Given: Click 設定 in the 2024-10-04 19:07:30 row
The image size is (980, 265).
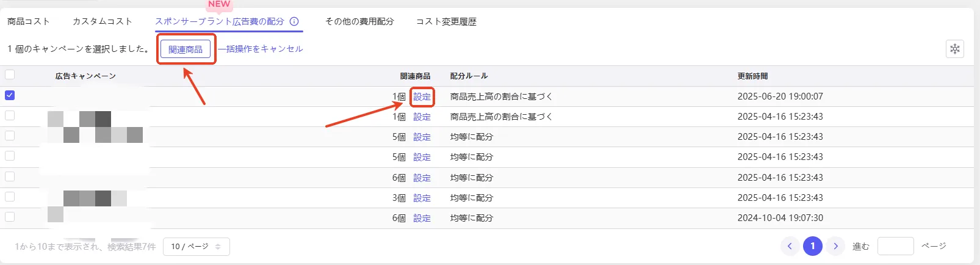Looking at the screenshot, I should coord(422,218).
